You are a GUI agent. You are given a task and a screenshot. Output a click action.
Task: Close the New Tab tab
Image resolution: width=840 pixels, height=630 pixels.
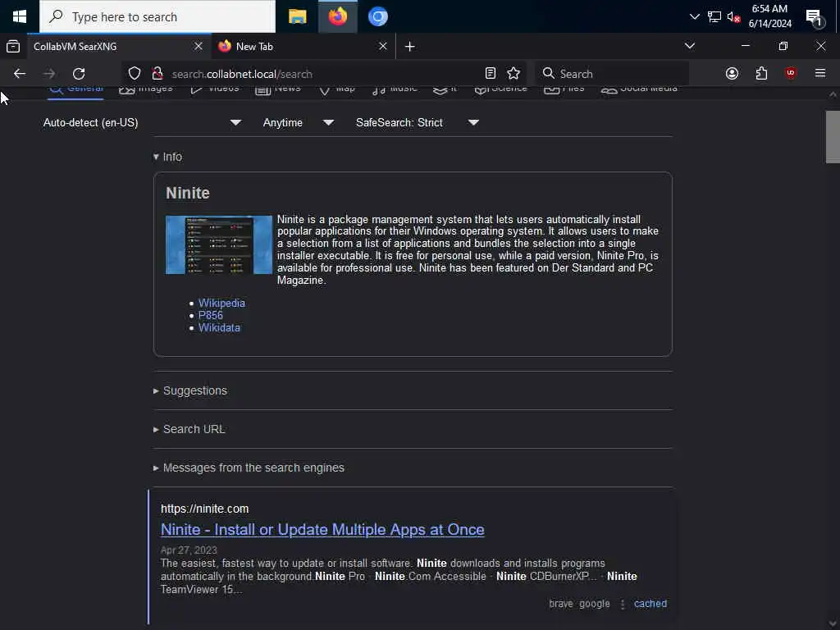pyautogui.click(x=382, y=46)
